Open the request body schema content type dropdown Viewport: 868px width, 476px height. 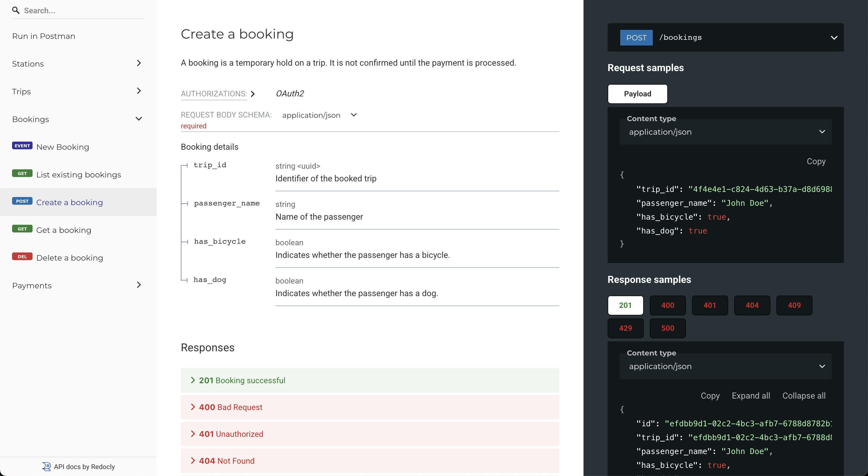coord(354,115)
